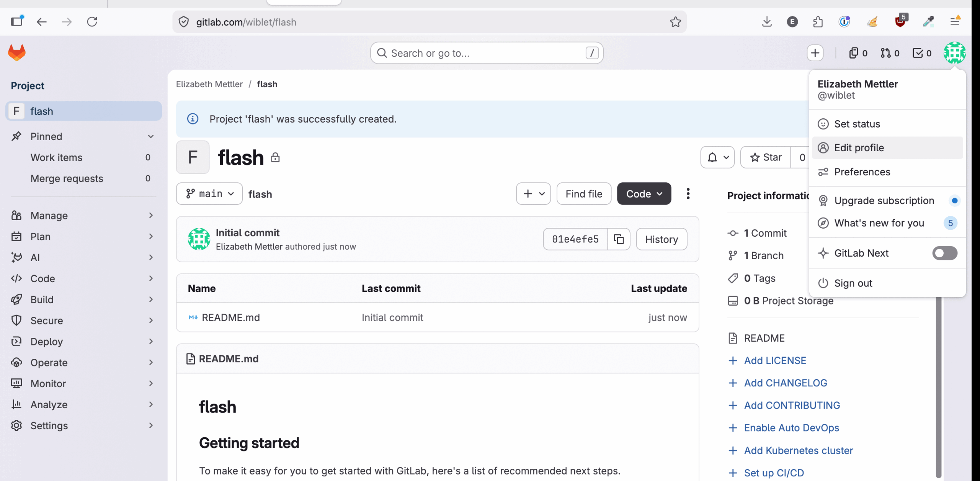
Task: Go forward to the next page
Action: [x=67, y=22]
